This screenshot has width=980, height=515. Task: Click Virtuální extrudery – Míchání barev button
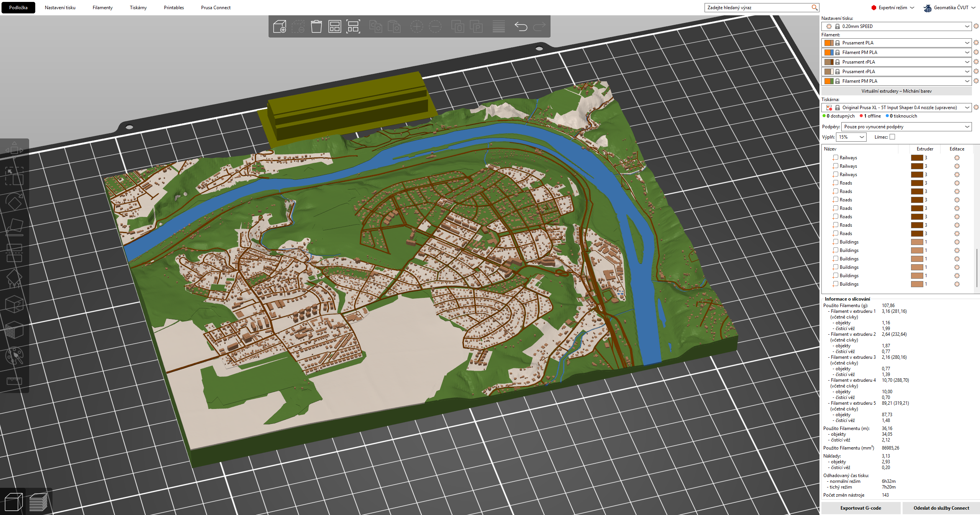click(896, 91)
